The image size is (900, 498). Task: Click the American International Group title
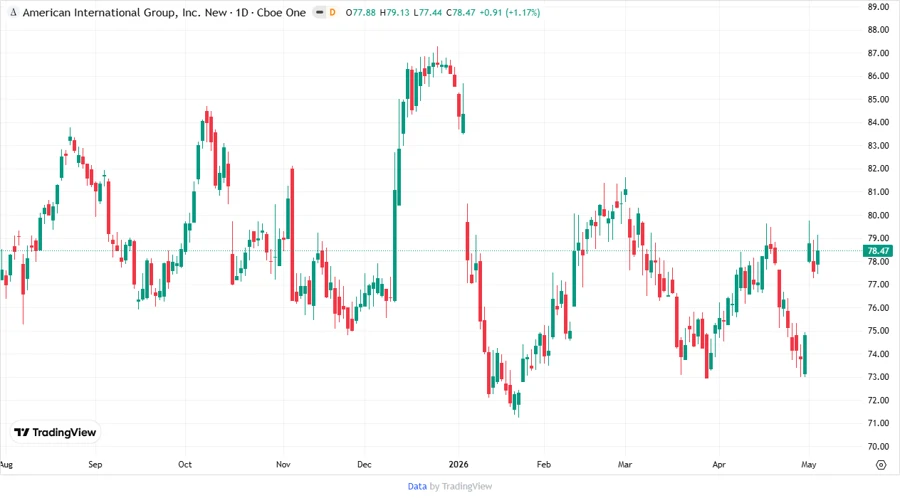pyautogui.click(x=125, y=13)
